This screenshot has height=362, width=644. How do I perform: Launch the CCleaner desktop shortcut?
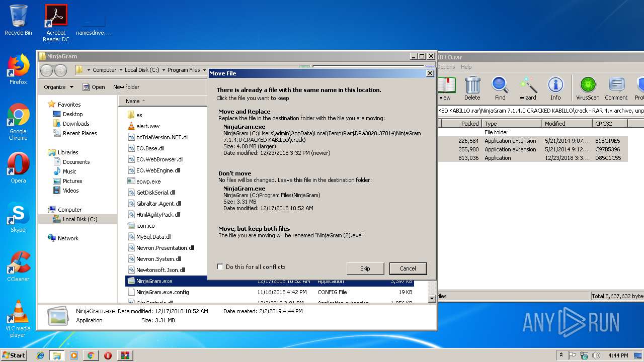[18, 266]
